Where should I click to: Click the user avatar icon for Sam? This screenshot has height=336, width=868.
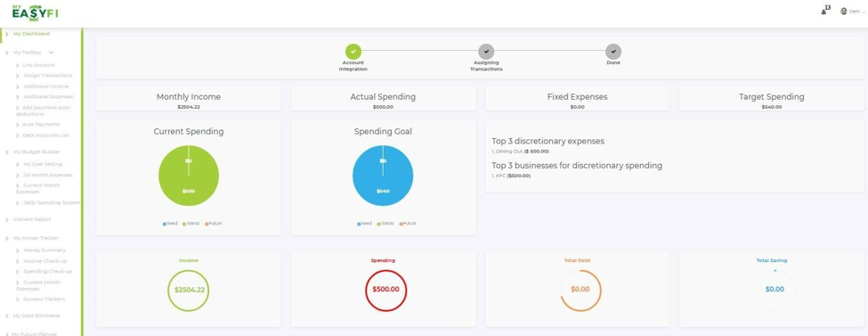coord(844,11)
